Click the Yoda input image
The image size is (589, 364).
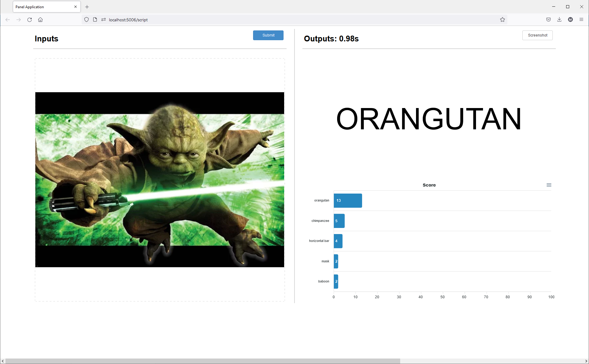(x=160, y=180)
